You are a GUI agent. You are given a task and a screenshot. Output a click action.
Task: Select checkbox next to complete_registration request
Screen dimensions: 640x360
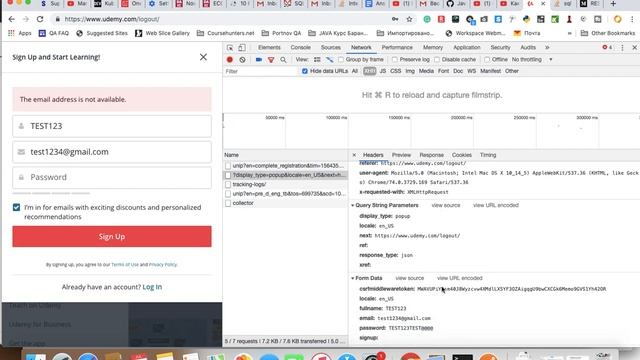pyautogui.click(x=228, y=166)
